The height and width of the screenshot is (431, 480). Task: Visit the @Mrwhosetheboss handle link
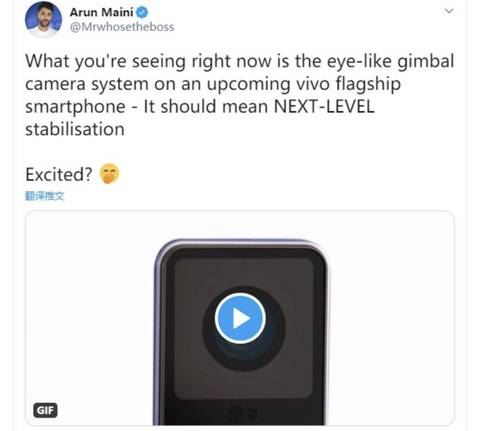coord(122,27)
